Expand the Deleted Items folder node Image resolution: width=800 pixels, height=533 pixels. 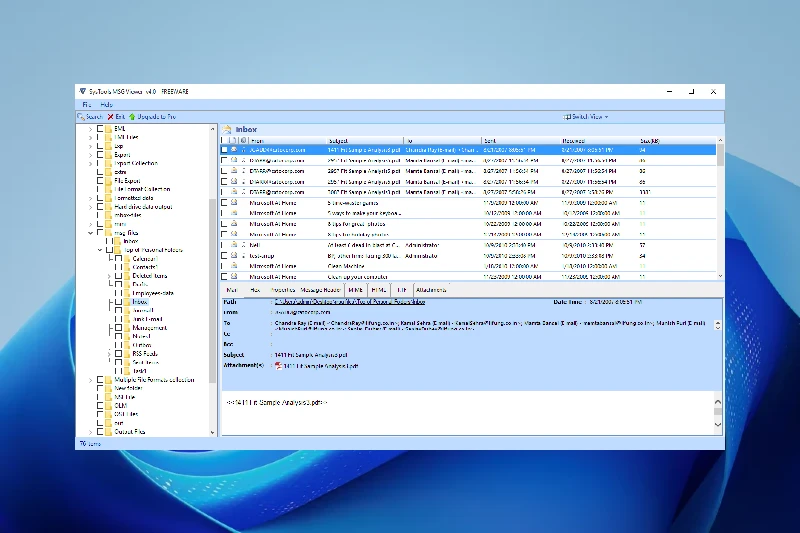coord(109,276)
